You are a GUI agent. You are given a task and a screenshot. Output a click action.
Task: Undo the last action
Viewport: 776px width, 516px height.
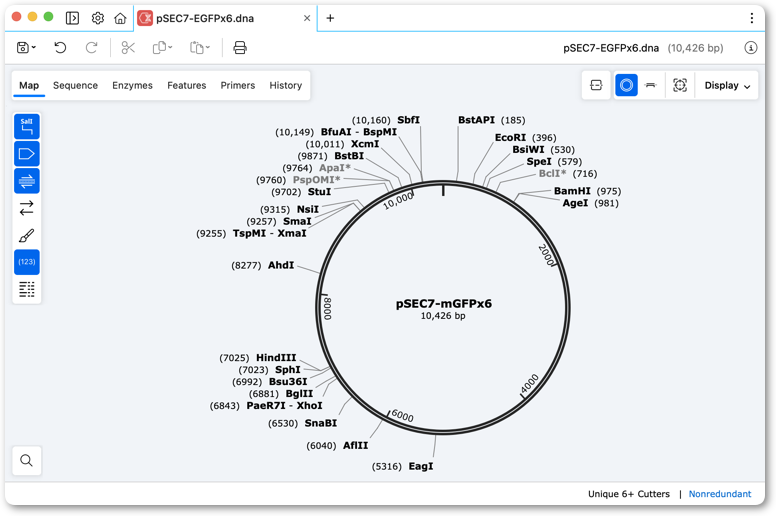click(x=60, y=47)
